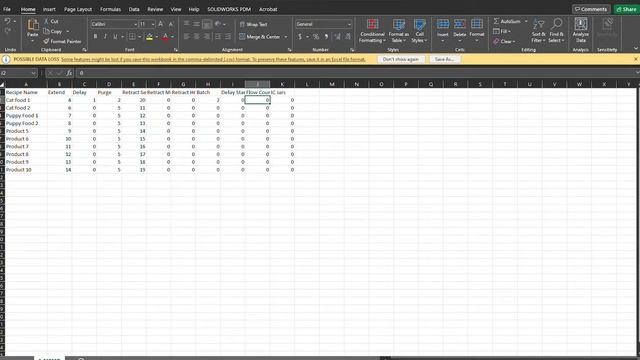The width and height of the screenshot is (640, 360).
Task: Click the Redo icon
Action: point(7,31)
